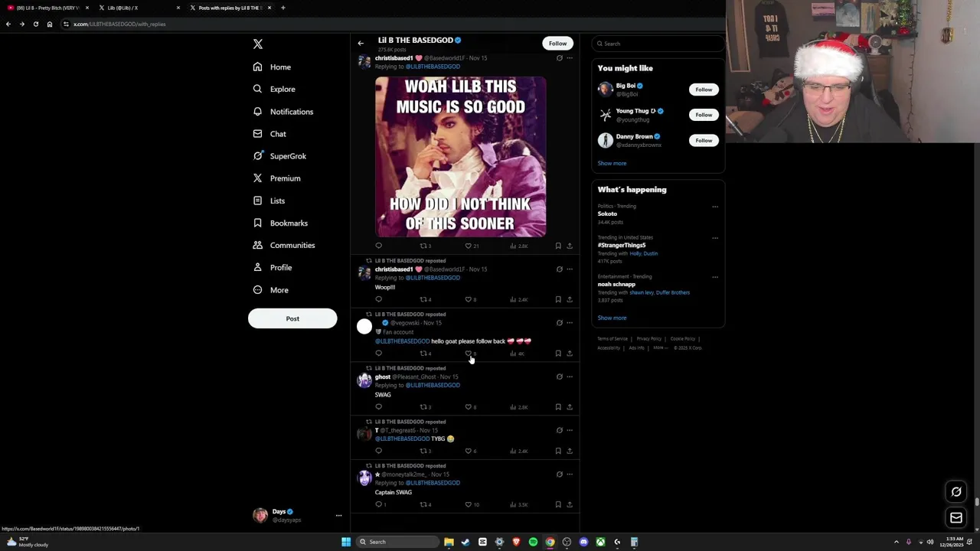
Task: Open messages floating button
Action: 956,518
